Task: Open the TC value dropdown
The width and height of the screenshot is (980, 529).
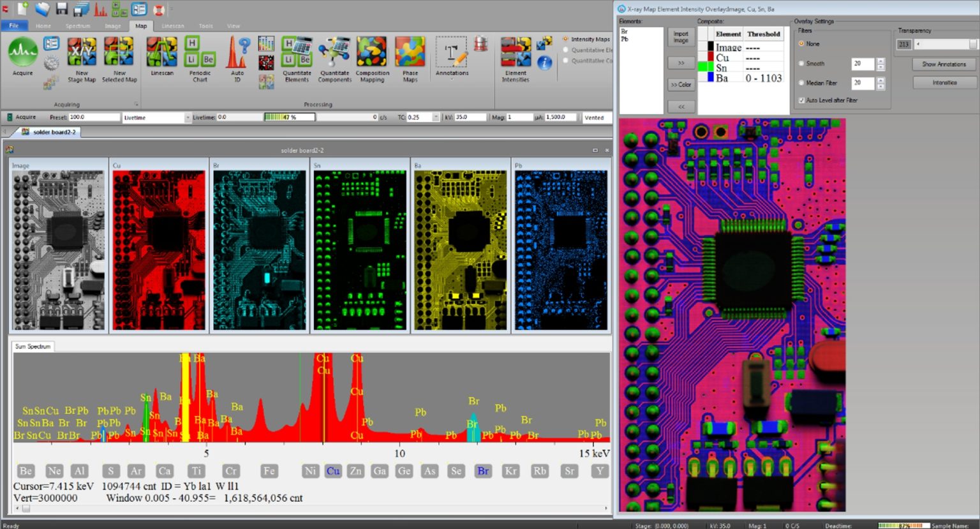Action: point(436,117)
